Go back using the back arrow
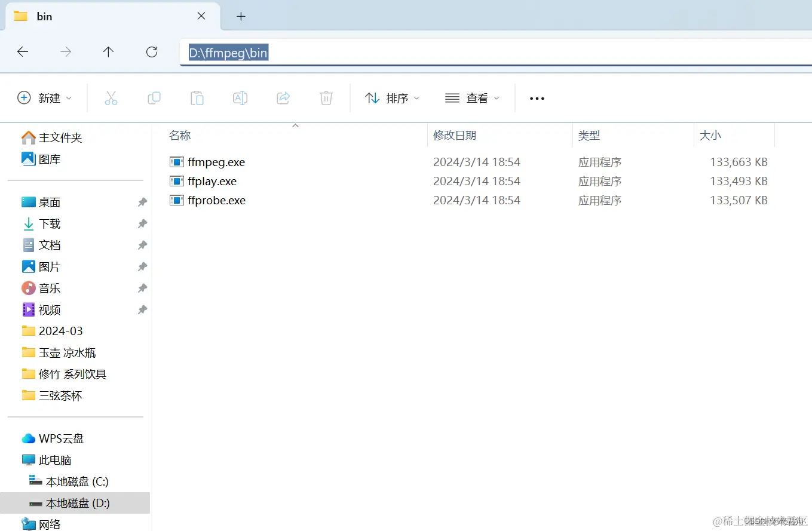This screenshot has width=812, height=531. 23,52
